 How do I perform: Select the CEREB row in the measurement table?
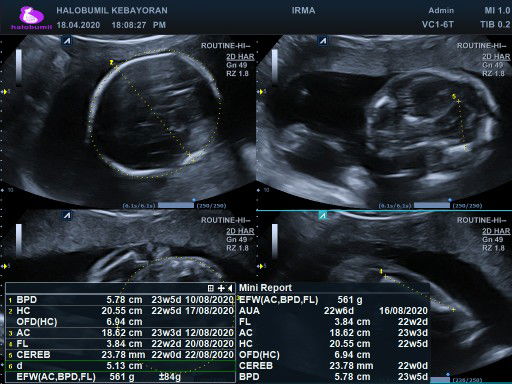(120, 355)
